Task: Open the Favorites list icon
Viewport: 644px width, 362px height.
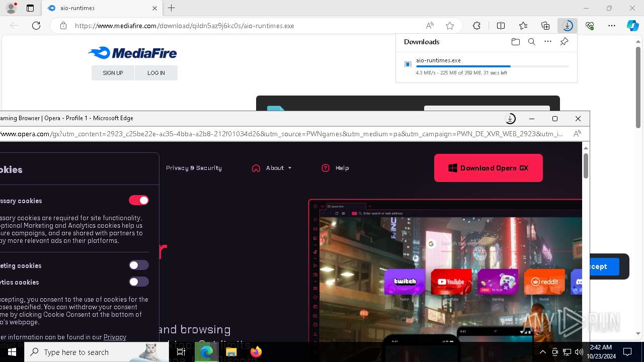Action: 523,26
